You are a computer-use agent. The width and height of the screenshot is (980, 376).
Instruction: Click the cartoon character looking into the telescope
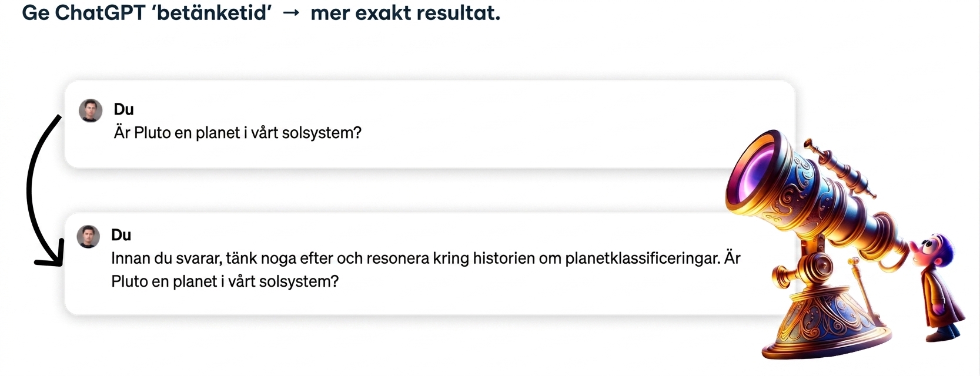938,287
